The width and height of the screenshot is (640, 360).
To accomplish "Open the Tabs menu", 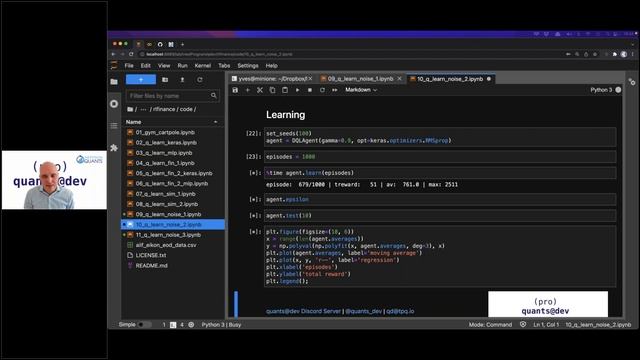I will pyautogui.click(x=224, y=66).
